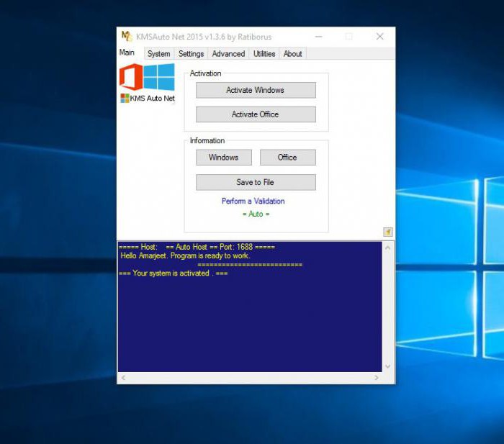This screenshot has width=504, height=444.
Task: Click the Office logo image
Action: coord(131,77)
